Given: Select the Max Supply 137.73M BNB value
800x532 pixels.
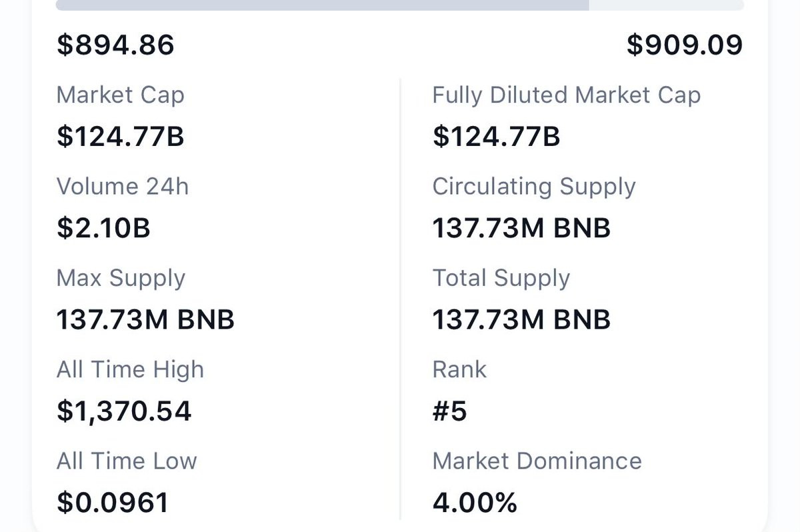Looking at the screenshot, I should tap(145, 320).
